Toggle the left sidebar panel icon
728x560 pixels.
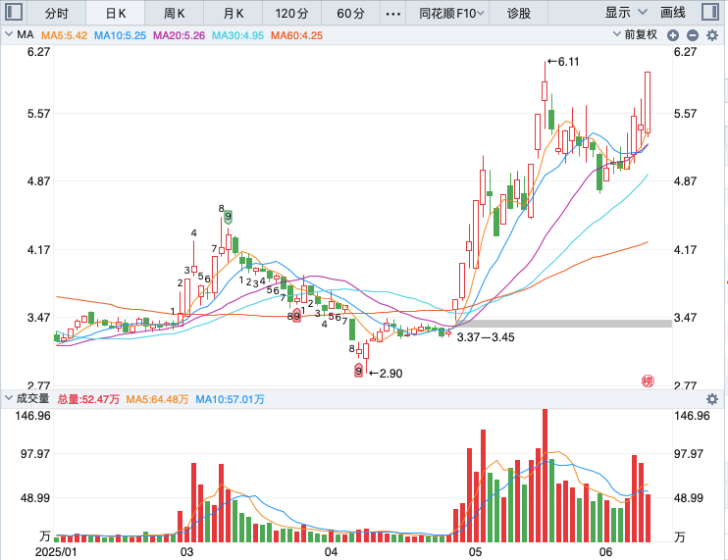[14, 12]
